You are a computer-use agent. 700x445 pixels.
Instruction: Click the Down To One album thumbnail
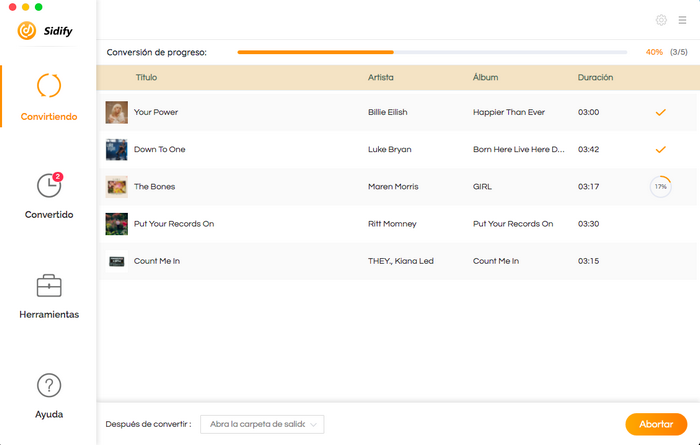coord(117,149)
